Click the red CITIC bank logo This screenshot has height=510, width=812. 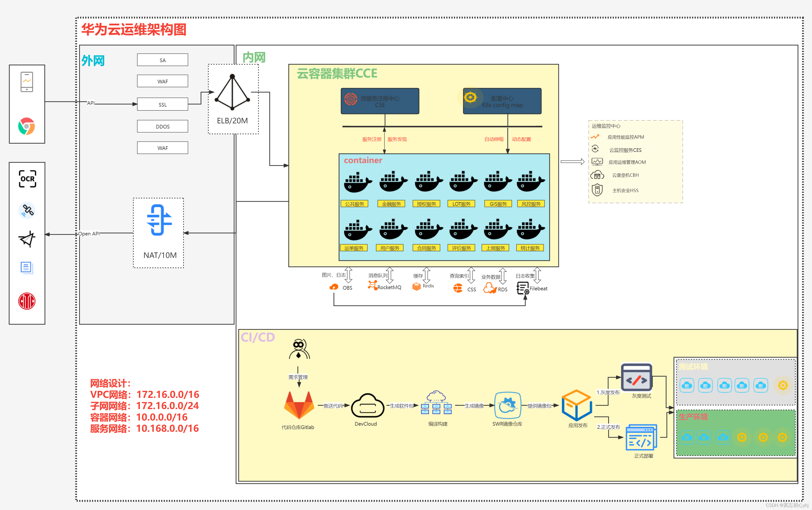[x=27, y=301]
